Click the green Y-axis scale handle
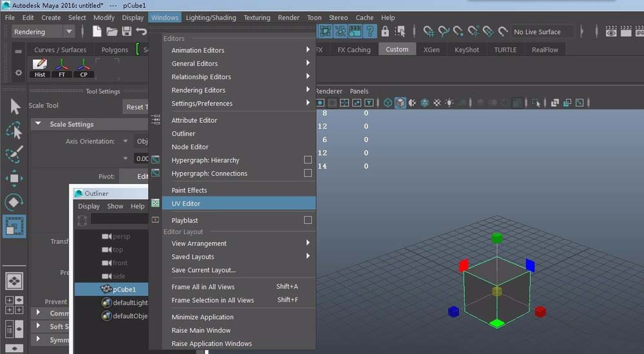Screen dimensions: 644x354 tap(497, 238)
